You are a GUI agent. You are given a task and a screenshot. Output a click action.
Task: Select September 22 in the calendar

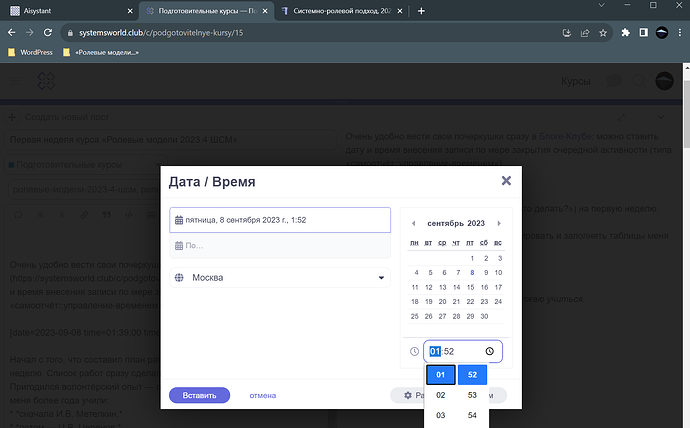point(471,301)
